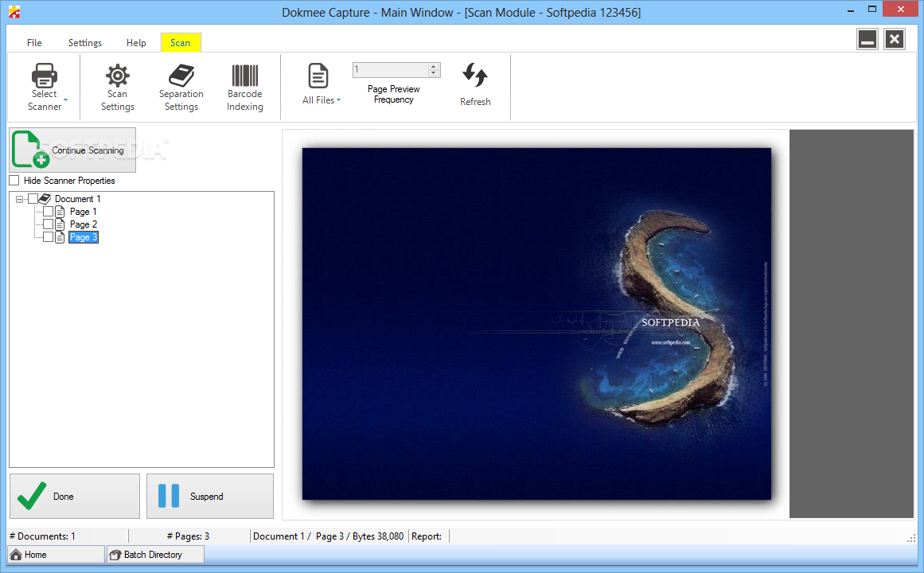Image resolution: width=924 pixels, height=573 pixels.
Task: Click the Batch Directory folder icon
Action: coord(115,554)
